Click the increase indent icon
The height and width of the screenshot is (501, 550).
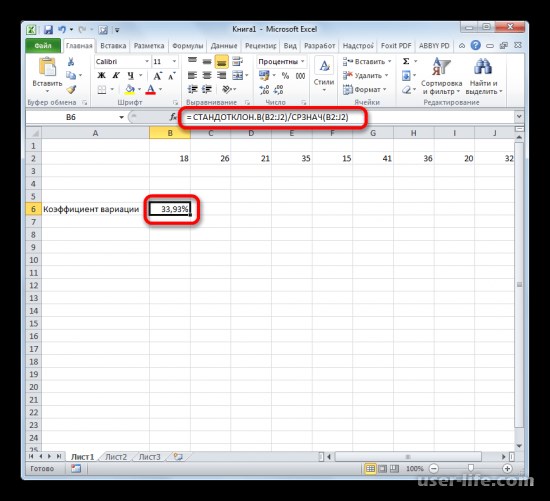207,89
